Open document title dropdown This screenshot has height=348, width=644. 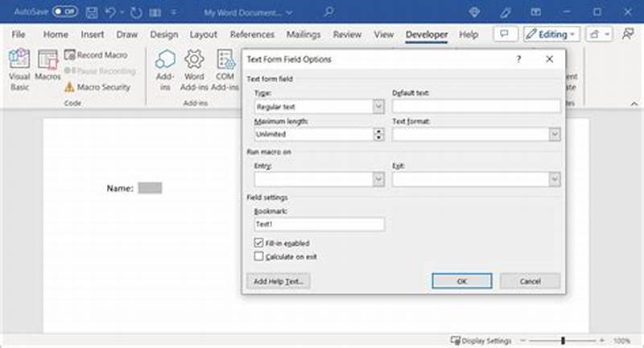(x=289, y=13)
